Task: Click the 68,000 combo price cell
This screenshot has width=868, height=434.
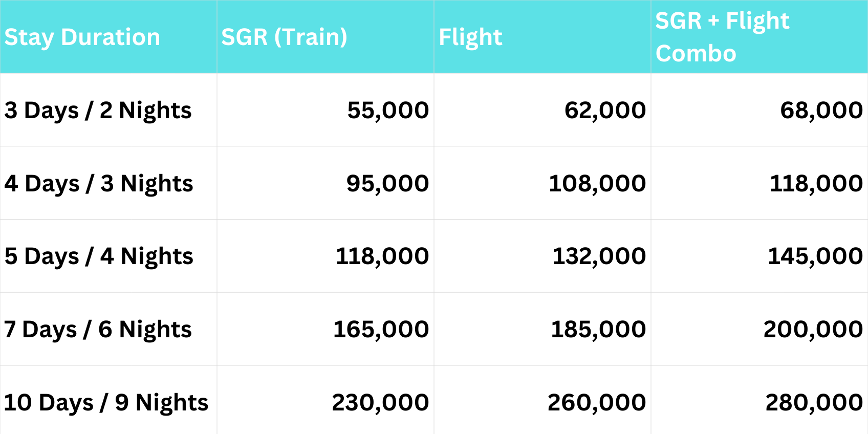Action: pyautogui.click(x=821, y=111)
